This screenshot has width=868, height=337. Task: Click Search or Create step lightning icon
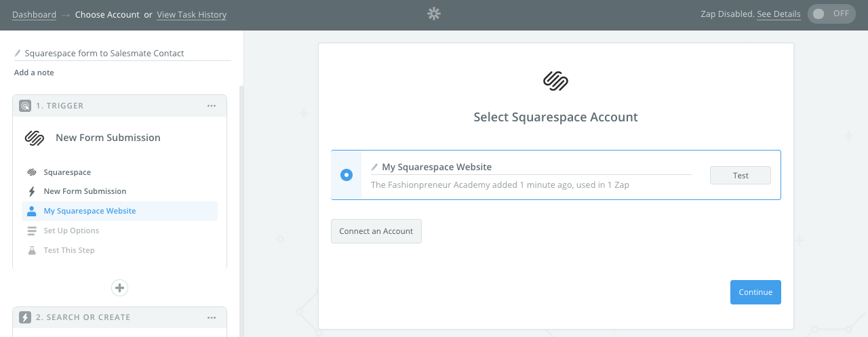coord(25,317)
